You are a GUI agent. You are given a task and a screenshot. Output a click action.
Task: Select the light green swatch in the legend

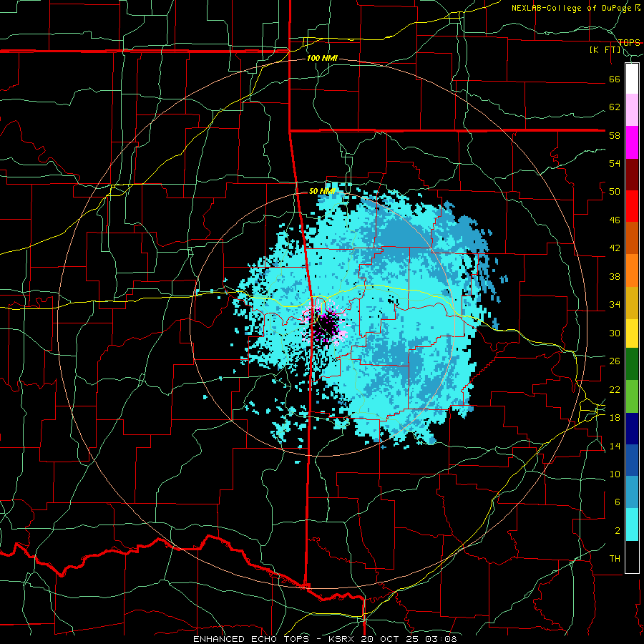[632, 396]
